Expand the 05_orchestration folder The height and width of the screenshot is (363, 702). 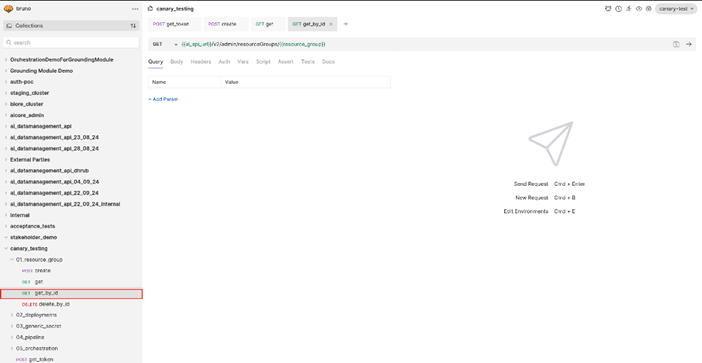pyautogui.click(x=12, y=348)
